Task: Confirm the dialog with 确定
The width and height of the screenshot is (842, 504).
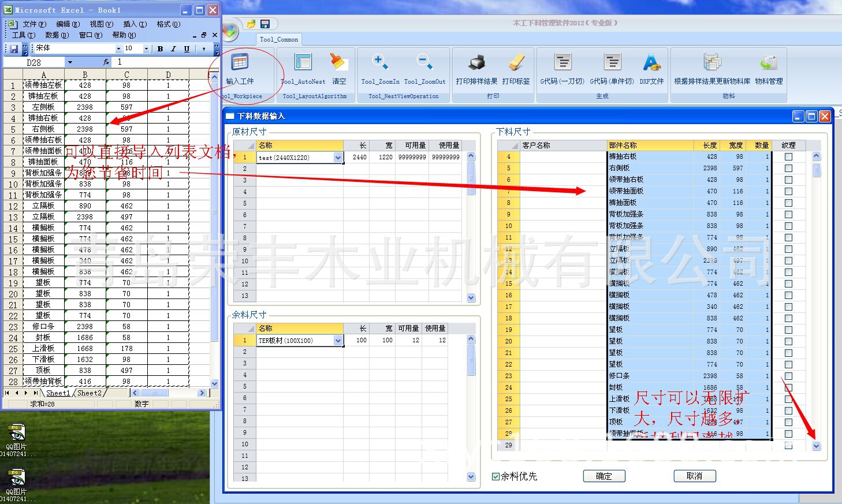Action: (x=604, y=476)
